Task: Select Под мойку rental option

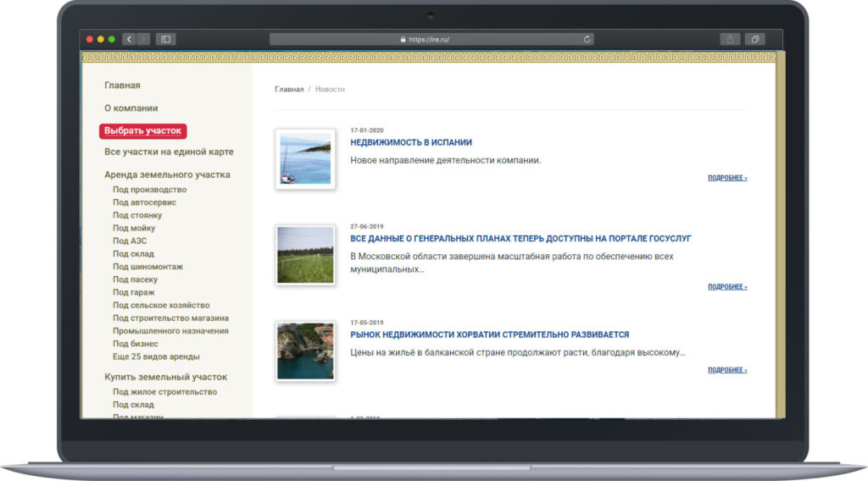Action: (134, 228)
